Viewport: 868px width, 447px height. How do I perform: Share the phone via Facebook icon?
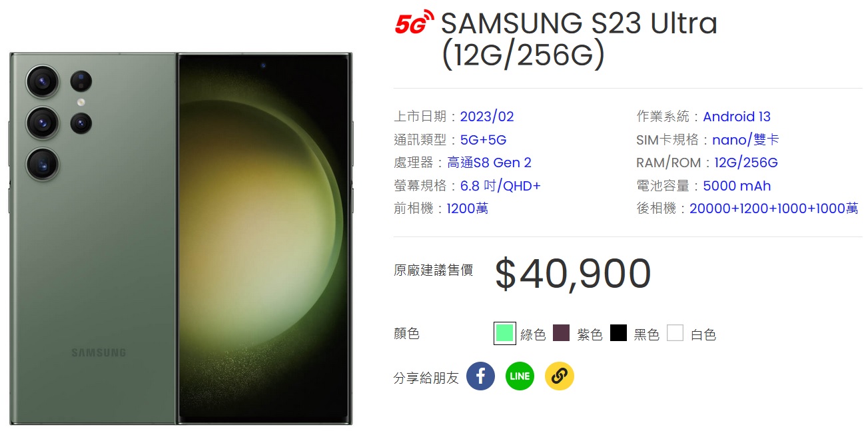(480, 376)
